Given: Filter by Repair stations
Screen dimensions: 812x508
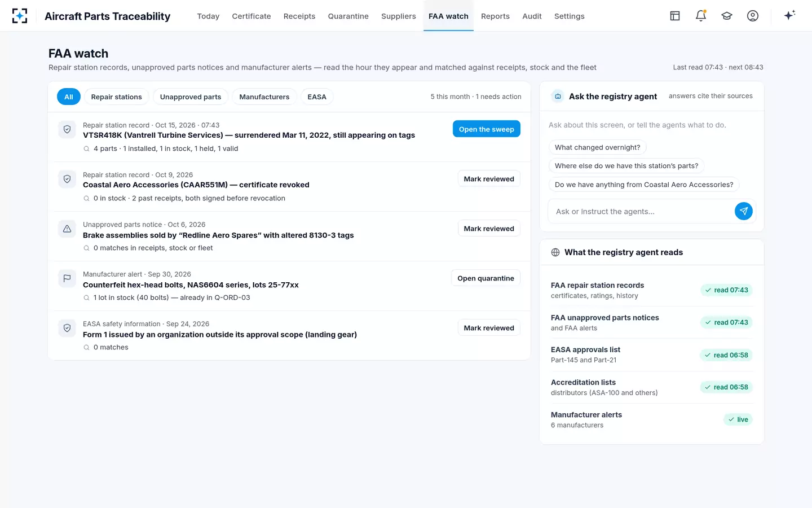Looking at the screenshot, I should 117,97.
